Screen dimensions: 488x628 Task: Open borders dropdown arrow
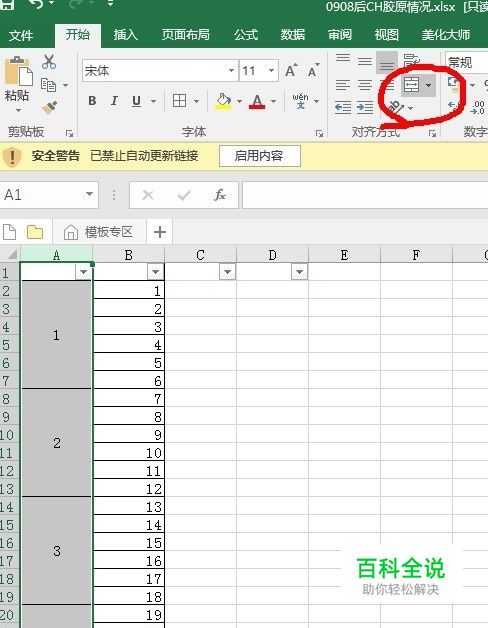196,101
